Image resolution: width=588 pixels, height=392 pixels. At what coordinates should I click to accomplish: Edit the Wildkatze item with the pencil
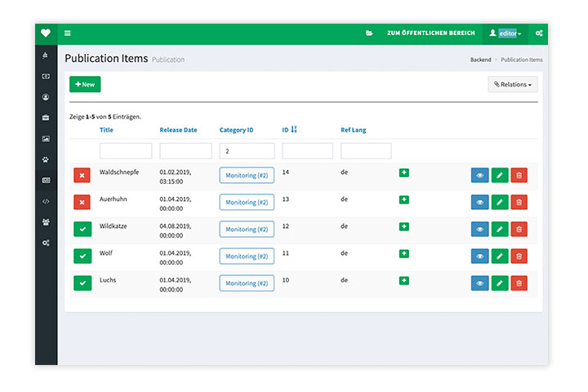coord(500,229)
